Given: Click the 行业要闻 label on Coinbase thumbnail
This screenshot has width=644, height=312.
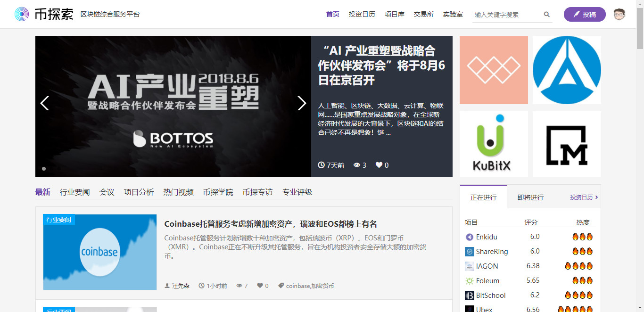Looking at the screenshot, I should [59, 220].
